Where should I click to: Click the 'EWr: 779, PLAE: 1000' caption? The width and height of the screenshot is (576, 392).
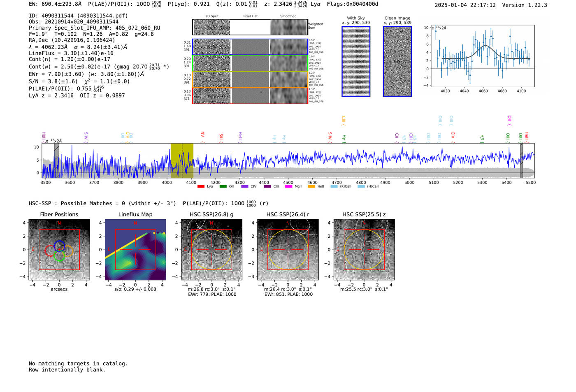(x=212, y=295)
